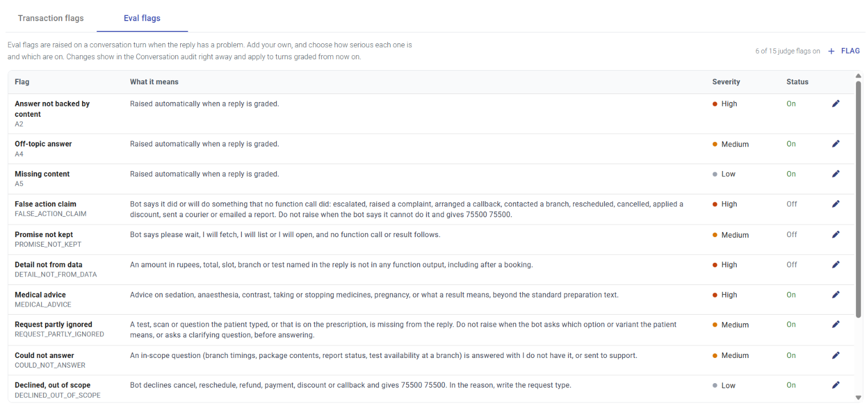868x411 pixels.
Task: Click the Off status for Detail not from data
Action: tap(792, 264)
